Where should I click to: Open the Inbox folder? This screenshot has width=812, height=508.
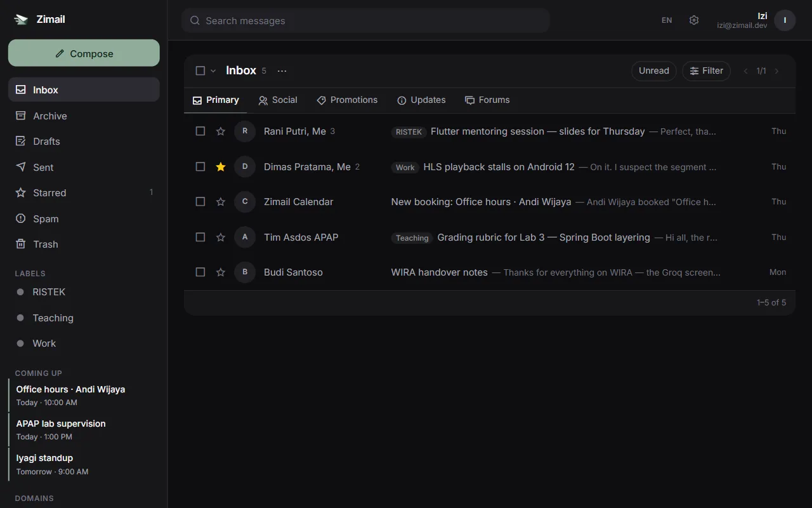point(84,90)
